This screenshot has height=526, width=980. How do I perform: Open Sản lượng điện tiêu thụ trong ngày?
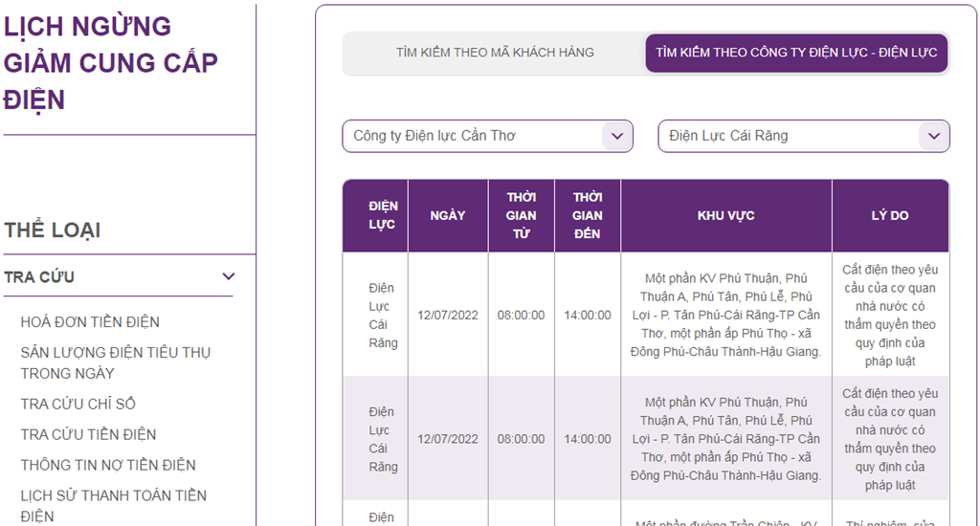click(115, 362)
